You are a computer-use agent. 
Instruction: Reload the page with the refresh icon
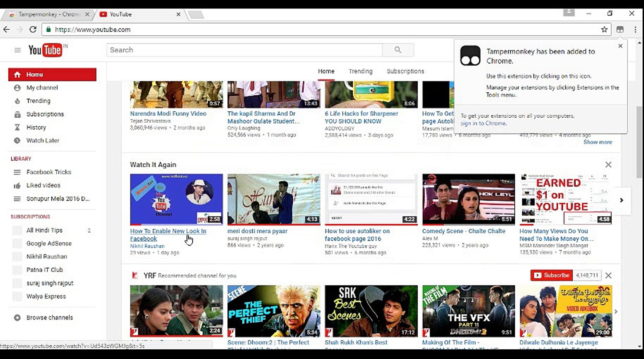(32, 30)
